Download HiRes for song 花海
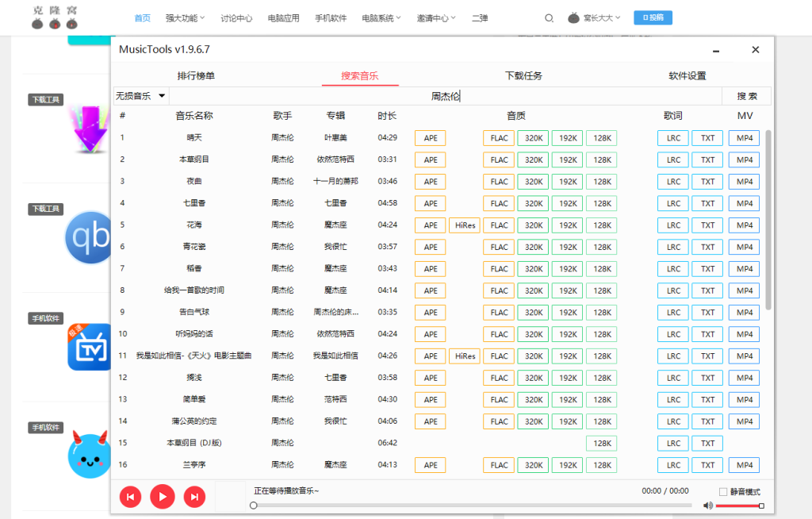This screenshot has height=519, width=812. tap(465, 225)
